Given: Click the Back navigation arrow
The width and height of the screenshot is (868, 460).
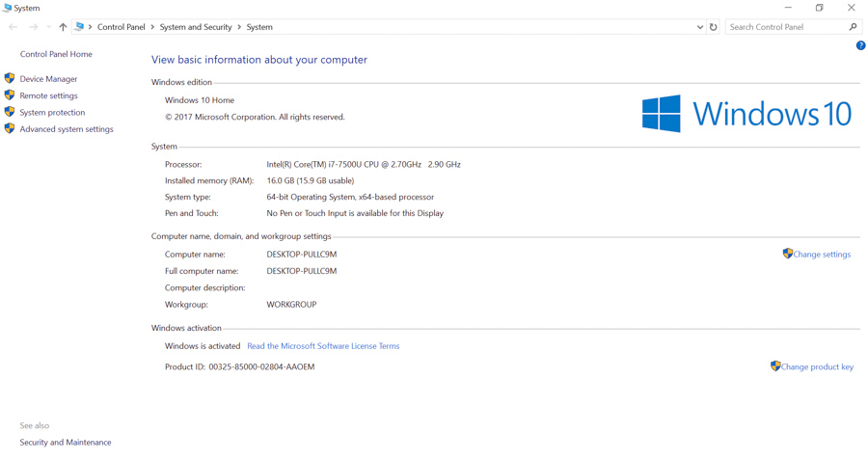Looking at the screenshot, I should (14, 27).
